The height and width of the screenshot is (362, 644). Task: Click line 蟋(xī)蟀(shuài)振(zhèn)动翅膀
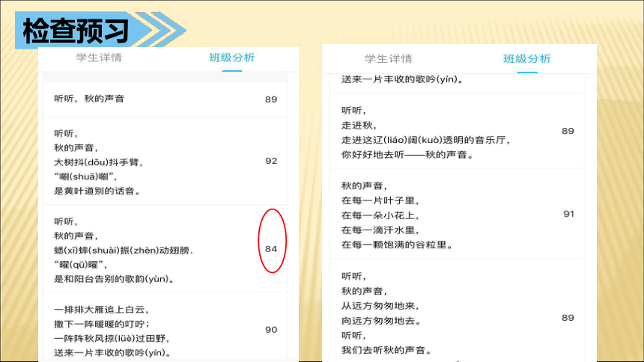[x=124, y=251]
